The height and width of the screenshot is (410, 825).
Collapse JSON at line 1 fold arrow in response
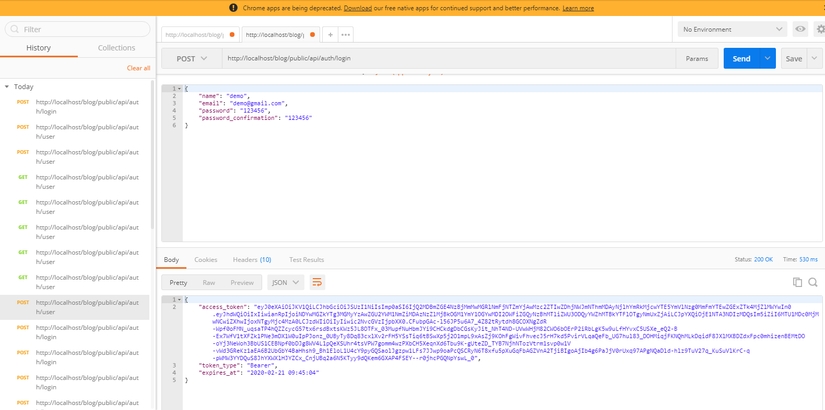coord(180,299)
